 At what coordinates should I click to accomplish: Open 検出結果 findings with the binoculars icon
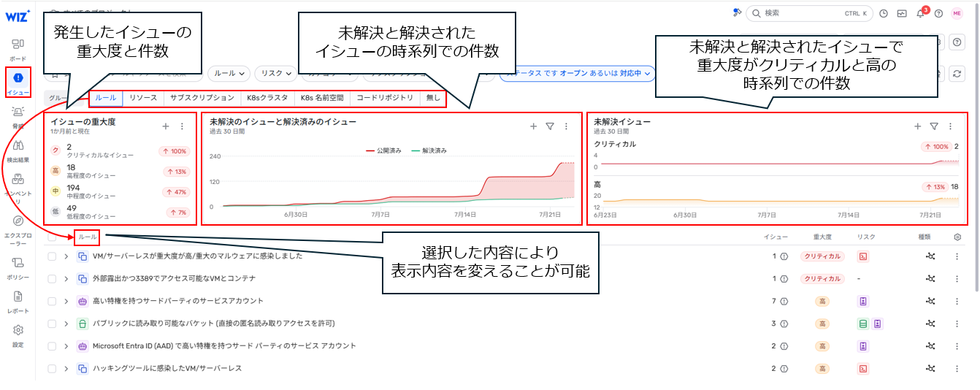pos(18,150)
